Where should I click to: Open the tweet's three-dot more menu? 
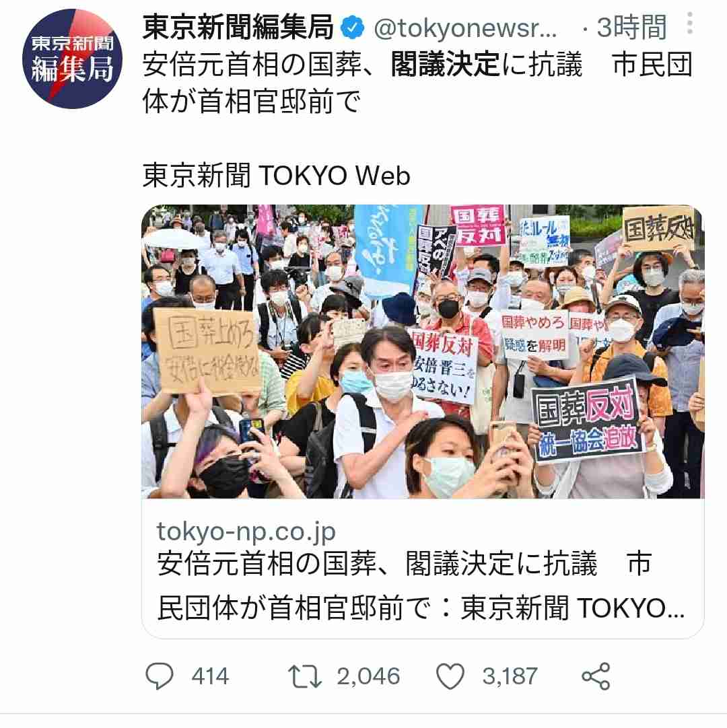[689, 24]
